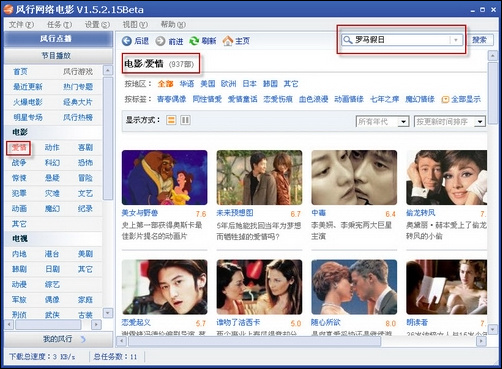The image size is (502, 369).
Task: Click the search magnifier icon
Action: (x=348, y=40)
